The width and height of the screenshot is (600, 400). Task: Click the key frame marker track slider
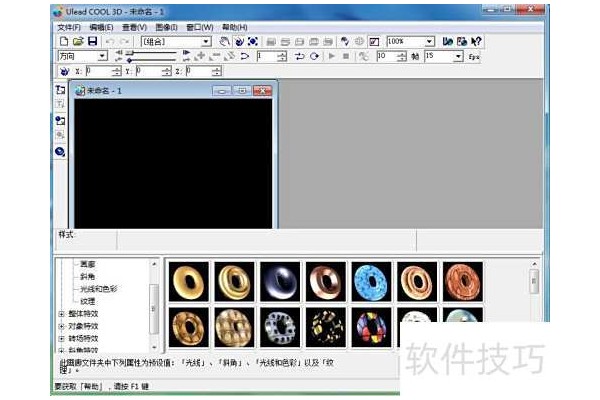click(x=130, y=60)
